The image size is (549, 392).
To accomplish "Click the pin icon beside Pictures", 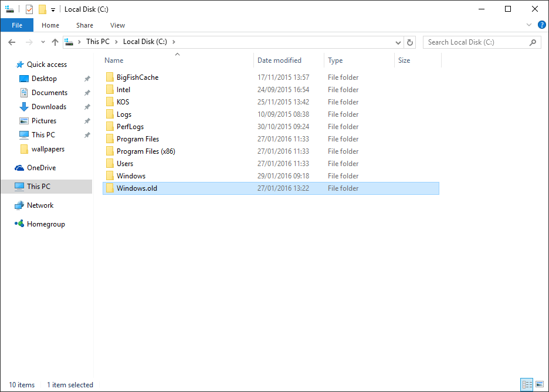I will 87,121.
